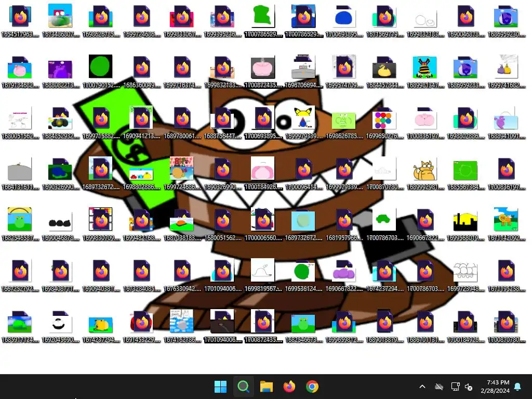Image resolution: width=532 pixels, height=399 pixels.
Task: Select desktop file 1700096414
Action: click(303, 173)
